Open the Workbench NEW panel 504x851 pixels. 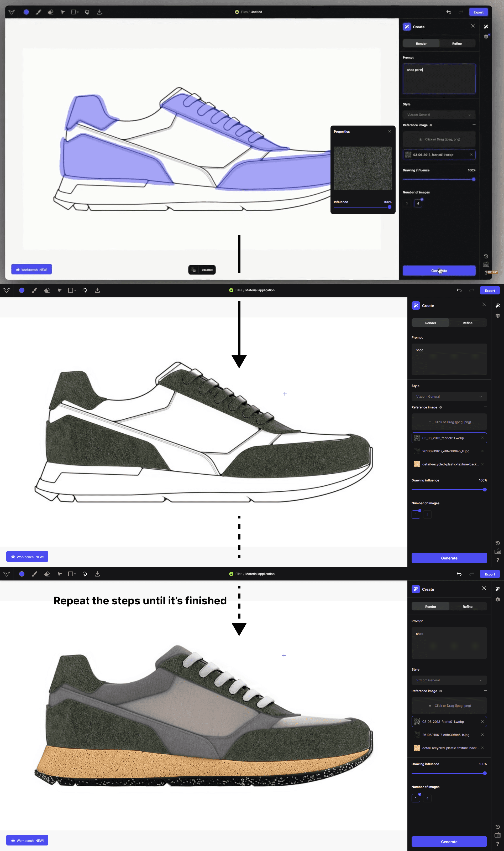[x=31, y=269]
